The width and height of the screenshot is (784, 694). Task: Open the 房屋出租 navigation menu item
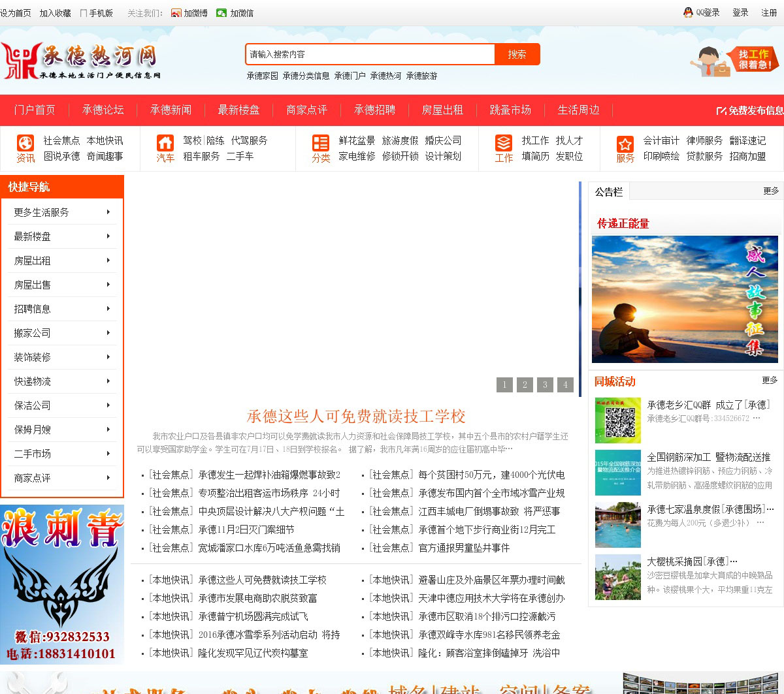(x=442, y=110)
